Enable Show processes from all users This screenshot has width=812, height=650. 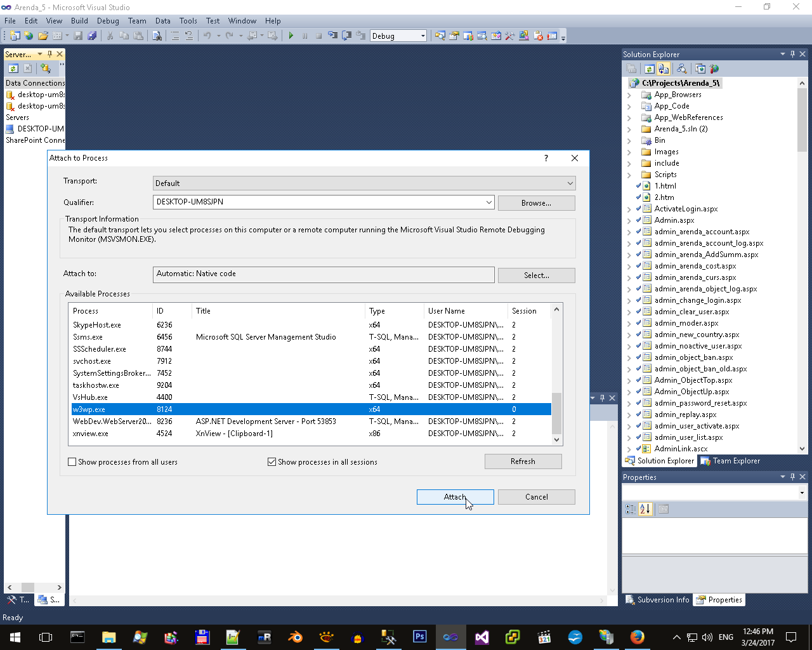[72, 462]
